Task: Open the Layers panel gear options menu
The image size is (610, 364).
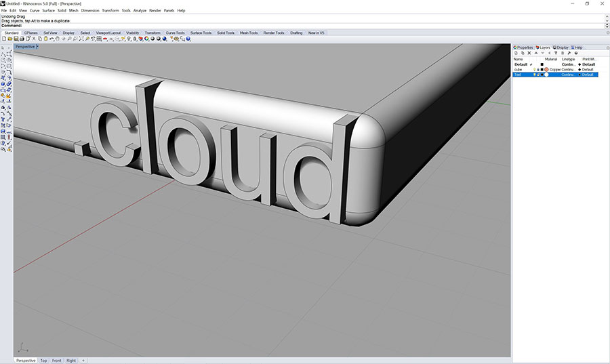Action: pos(608,48)
